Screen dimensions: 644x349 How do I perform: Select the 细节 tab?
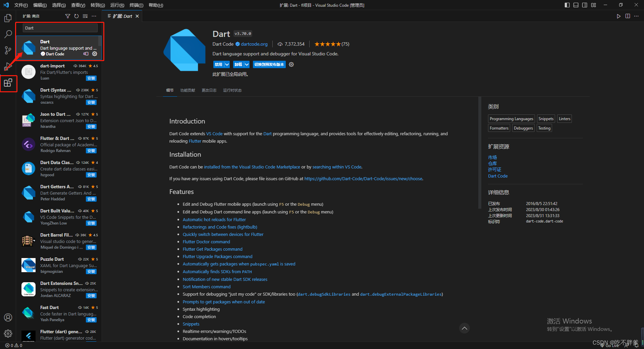pyautogui.click(x=170, y=90)
